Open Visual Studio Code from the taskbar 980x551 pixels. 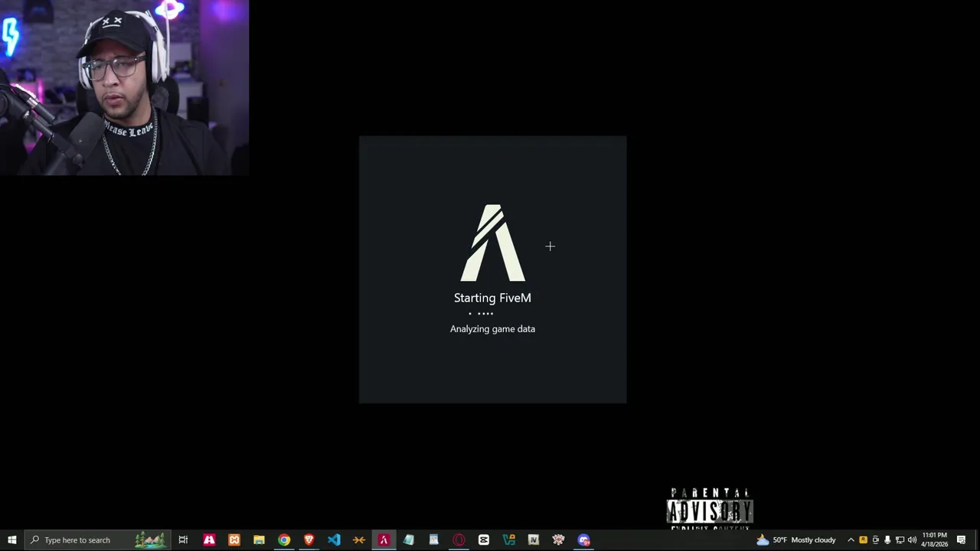point(334,540)
